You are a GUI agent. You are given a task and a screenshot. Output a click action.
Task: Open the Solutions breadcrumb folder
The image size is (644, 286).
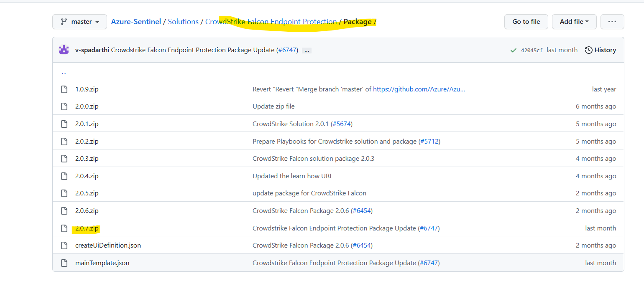[x=183, y=22]
